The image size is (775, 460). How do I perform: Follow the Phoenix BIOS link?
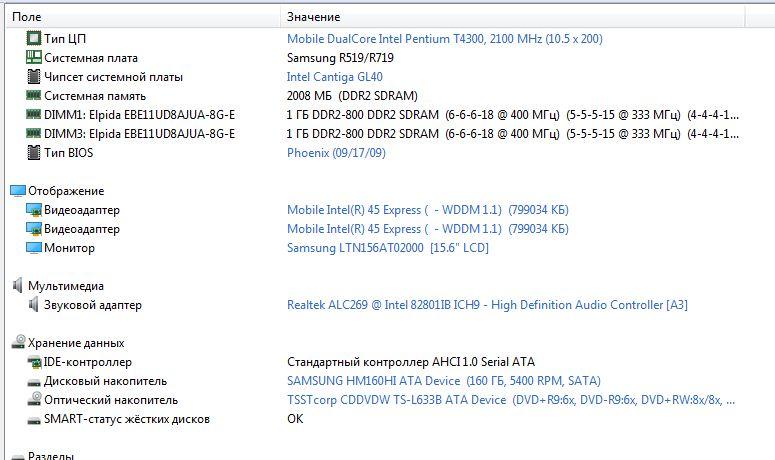point(336,153)
